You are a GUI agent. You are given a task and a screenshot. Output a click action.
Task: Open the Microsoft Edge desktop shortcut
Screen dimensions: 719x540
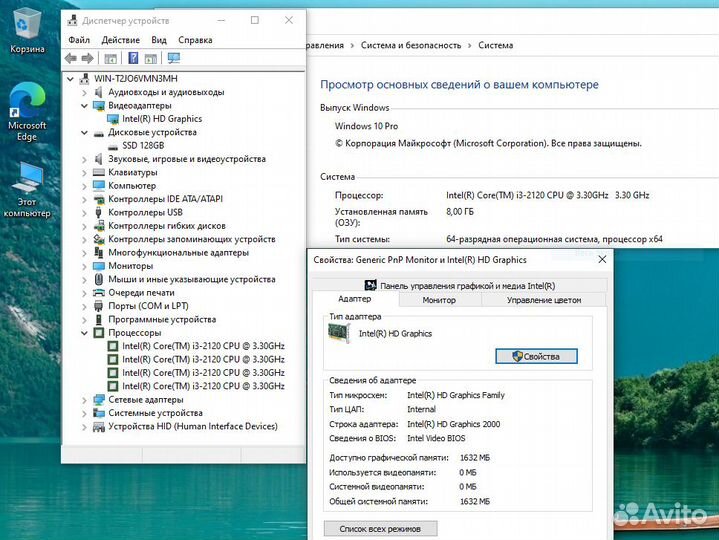(x=27, y=112)
